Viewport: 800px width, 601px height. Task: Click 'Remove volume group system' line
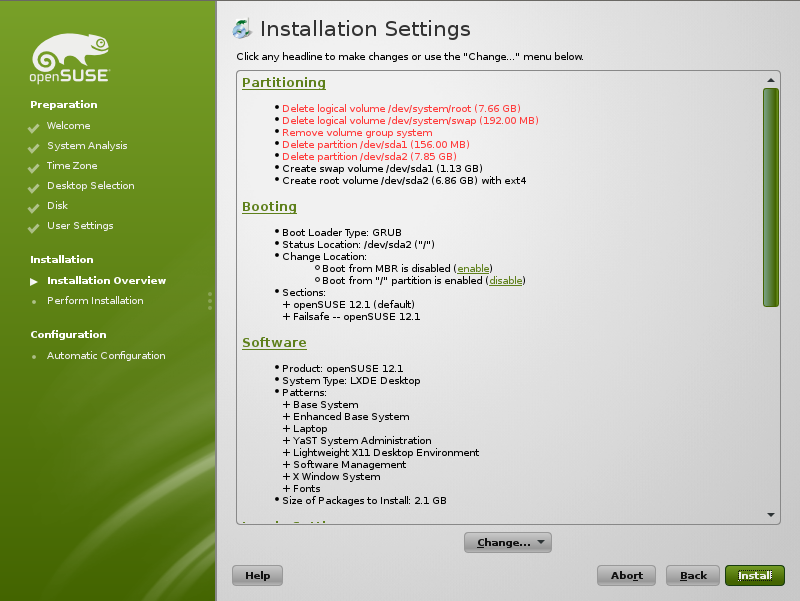357,133
